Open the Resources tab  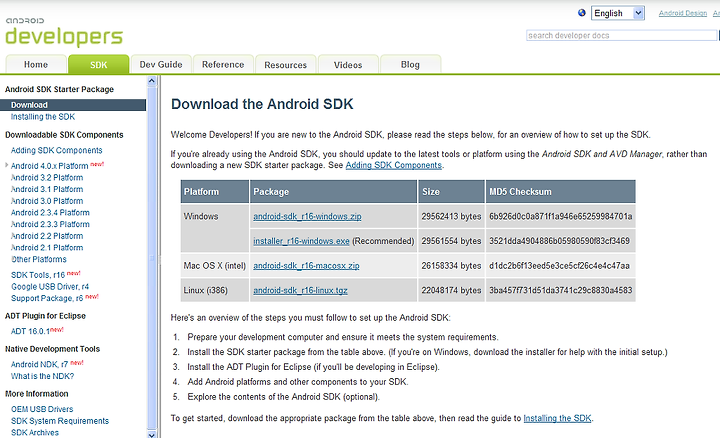click(x=285, y=65)
